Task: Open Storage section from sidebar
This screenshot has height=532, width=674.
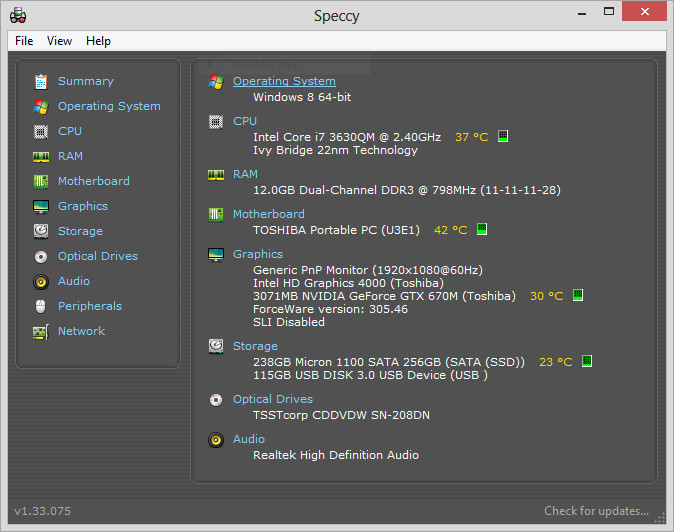Action: pos(80,231)
